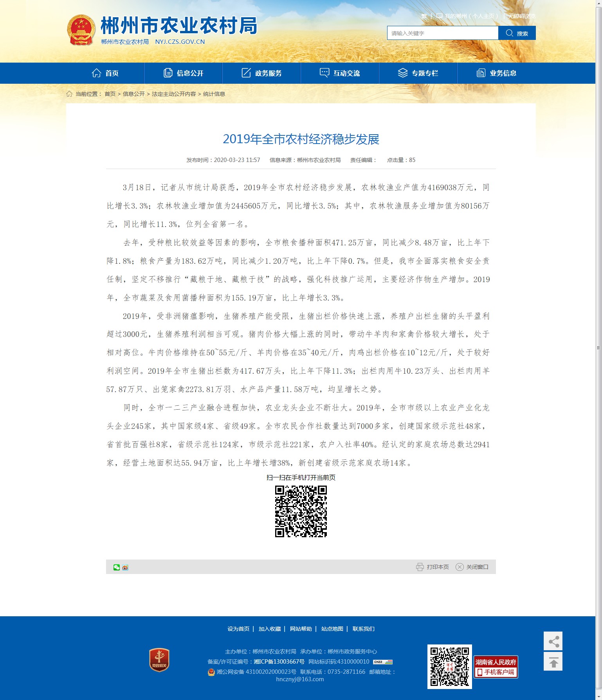Image resolution: width=602 pixels, height=700 pixels.
Task: Click the back-to-top arrow button
Action: pyautogui.click(x=553, y=661)
